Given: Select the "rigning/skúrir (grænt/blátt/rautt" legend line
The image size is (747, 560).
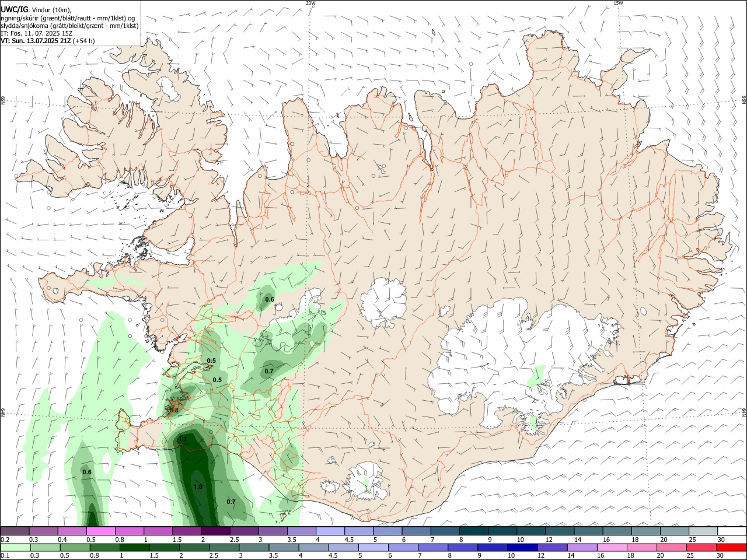Looking at the screenshot, I should (68, 18).
